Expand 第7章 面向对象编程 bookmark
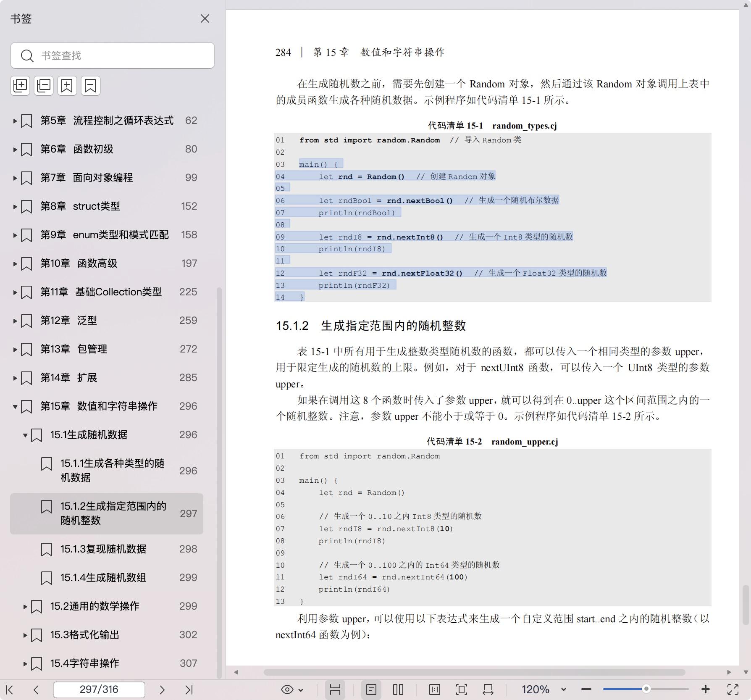Image resolution: width=751 pixels, height=700 pixels. 15,178
